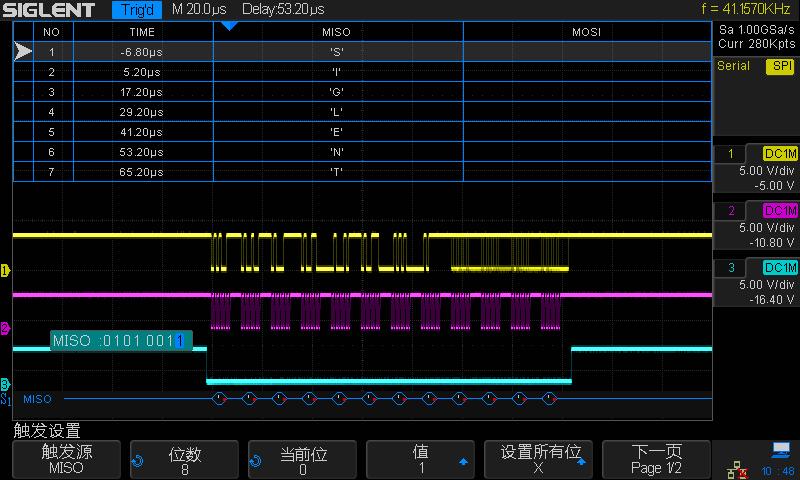Click the SIGLENT logo
The image size is (800, 480).
point(49,11)
